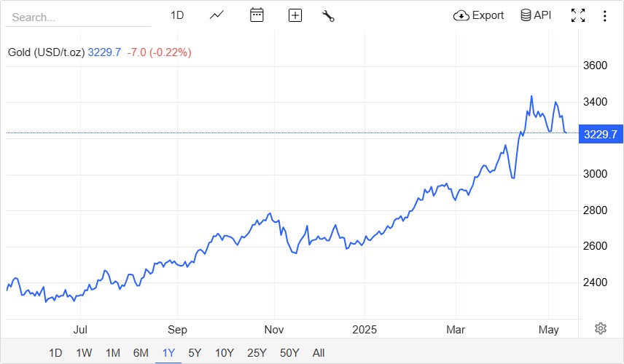Switch to 1W time range

point(84,353)
